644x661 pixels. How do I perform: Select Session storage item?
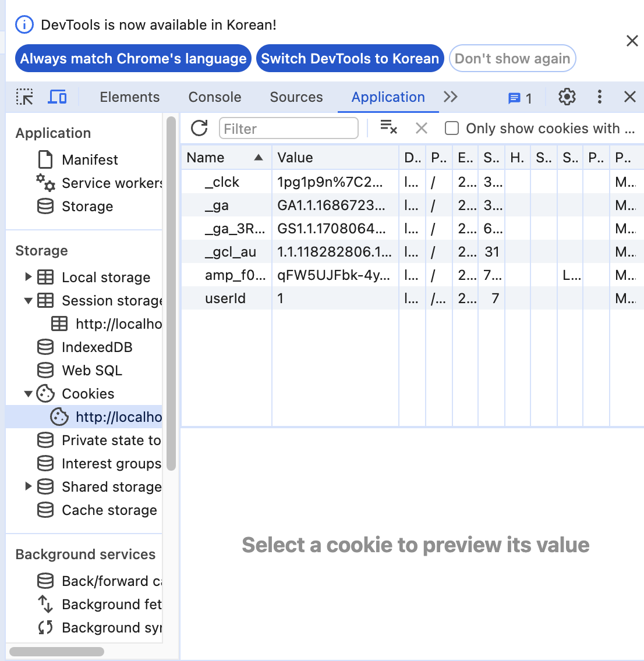84,301
